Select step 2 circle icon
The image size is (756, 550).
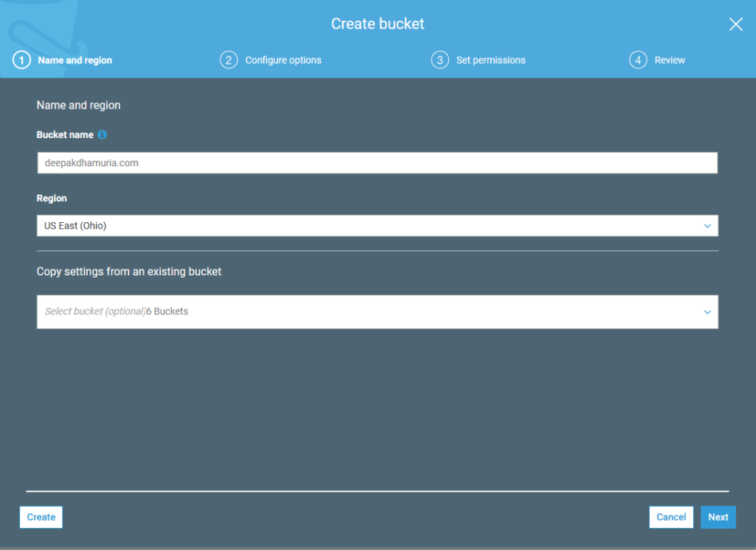point(229,61)
